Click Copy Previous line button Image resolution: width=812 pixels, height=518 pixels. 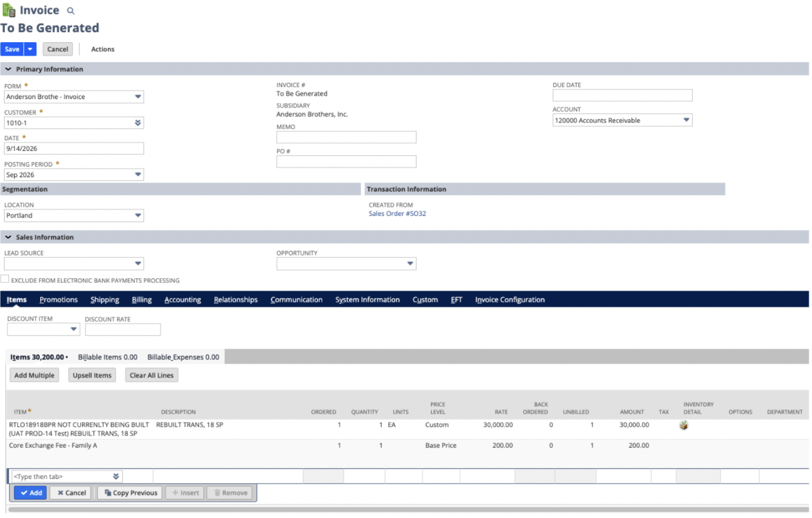point(131,493)
